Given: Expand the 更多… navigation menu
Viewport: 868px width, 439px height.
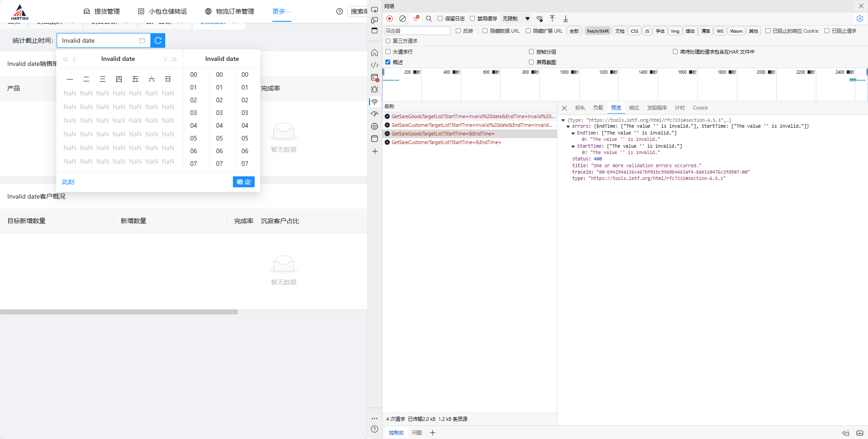Looking at the screenshot, I should (x=281, y=11).
